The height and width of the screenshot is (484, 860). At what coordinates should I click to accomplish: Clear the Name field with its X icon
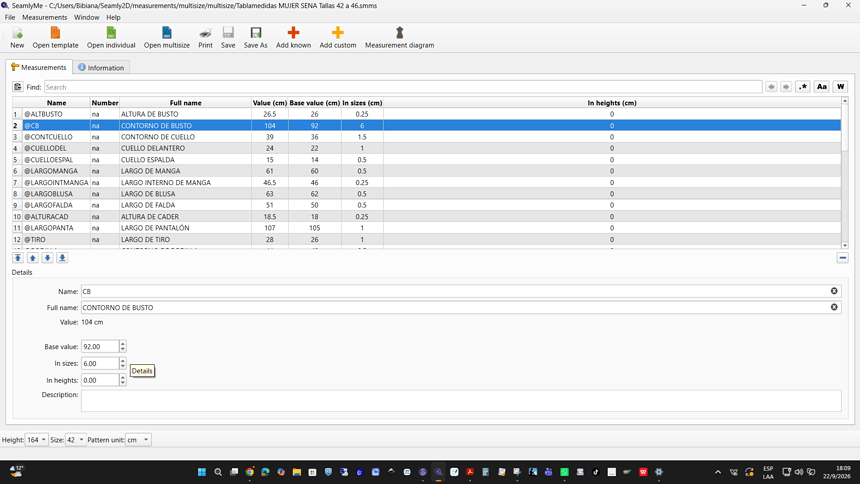tap(834, 291)
